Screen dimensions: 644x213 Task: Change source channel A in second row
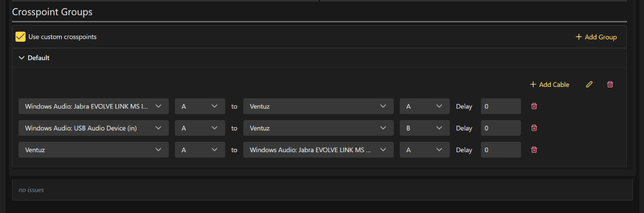[199, 128]
